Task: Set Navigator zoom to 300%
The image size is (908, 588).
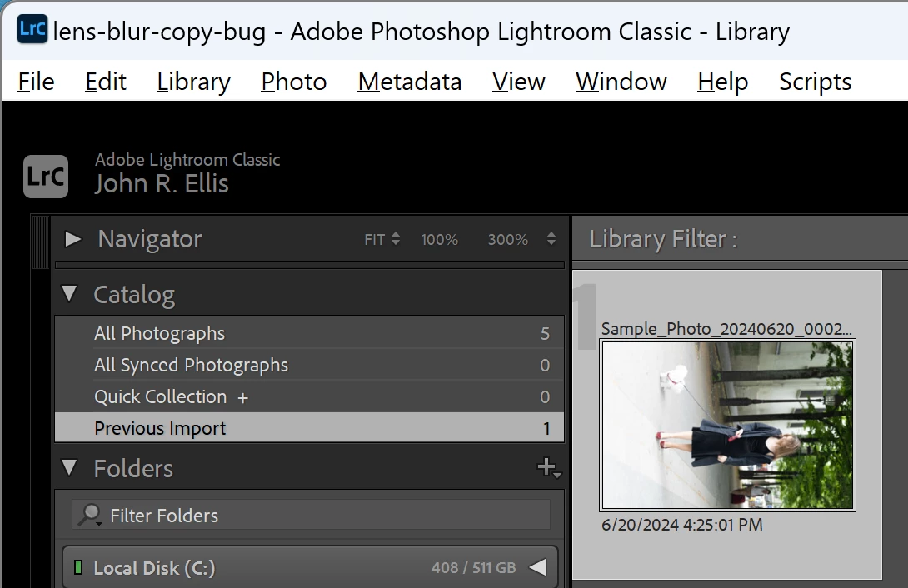Action: click(507, 240)
